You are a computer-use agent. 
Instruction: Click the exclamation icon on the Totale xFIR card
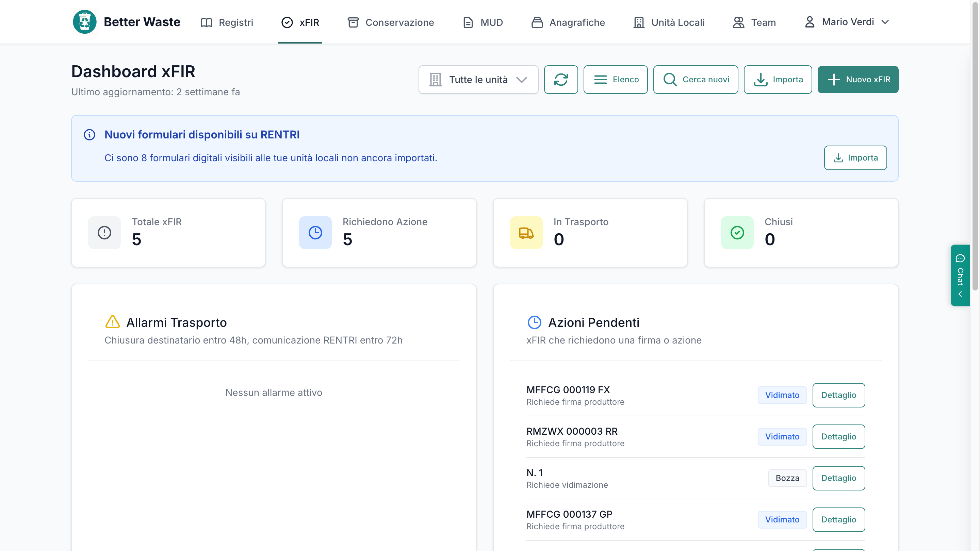coord(104,233)
